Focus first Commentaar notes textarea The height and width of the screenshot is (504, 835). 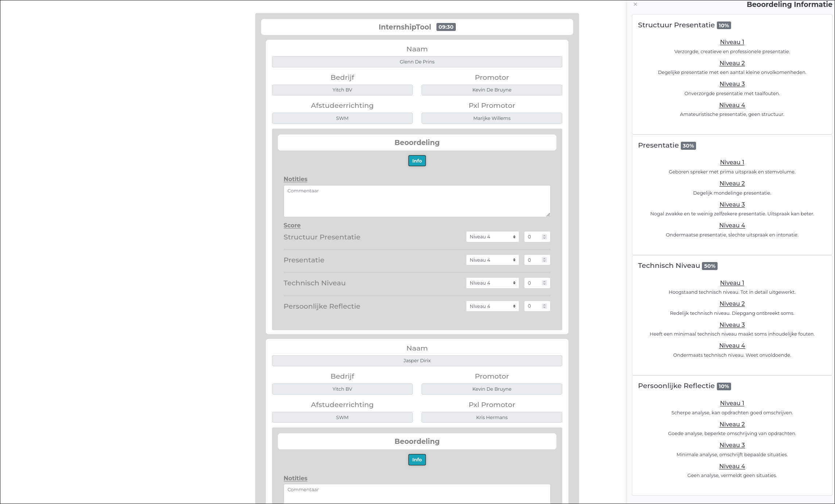tap(417, 201)
